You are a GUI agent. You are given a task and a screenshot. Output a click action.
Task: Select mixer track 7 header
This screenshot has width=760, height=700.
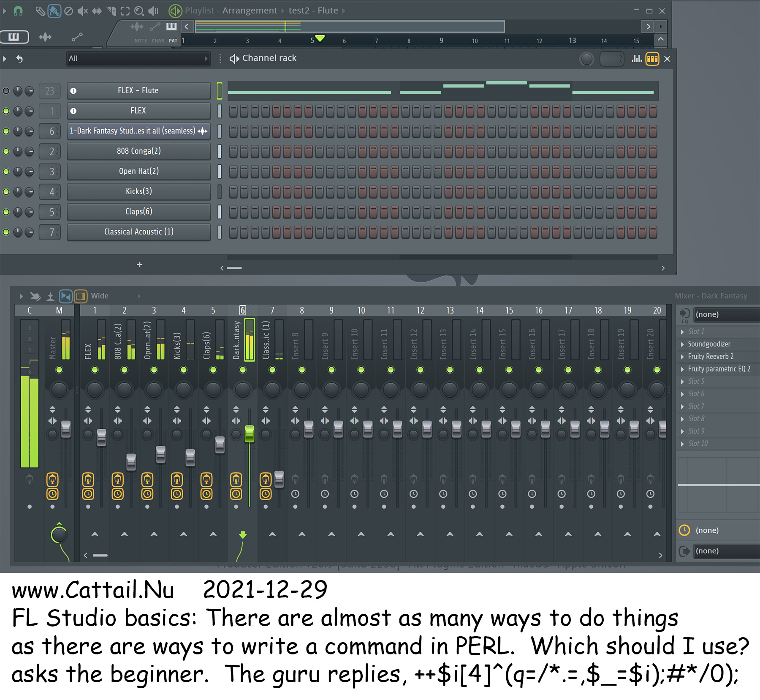pyautogui.click(x=272, y=311)
